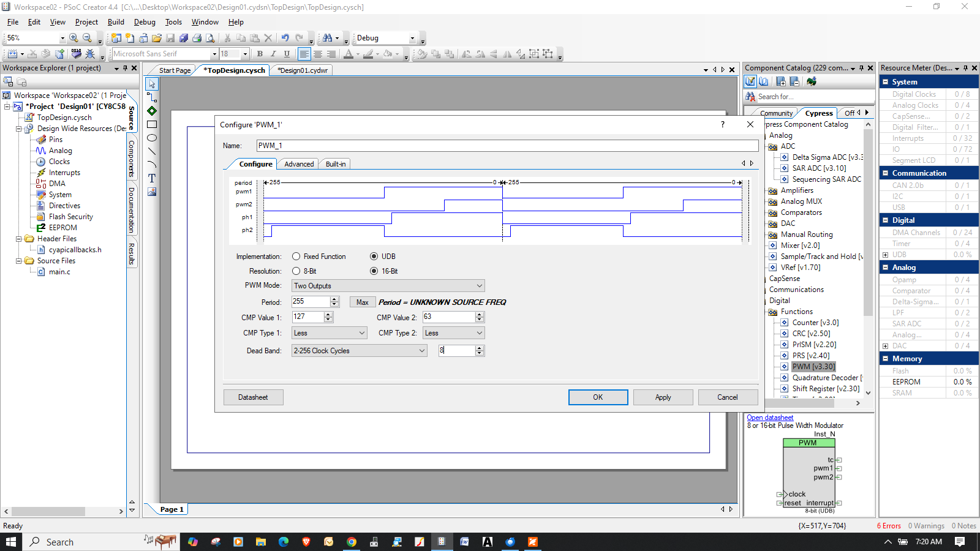Open the CMP Type 2 dropdown
Image resolution: width=980 pixels, height=551 pixels.
point(454,333)
